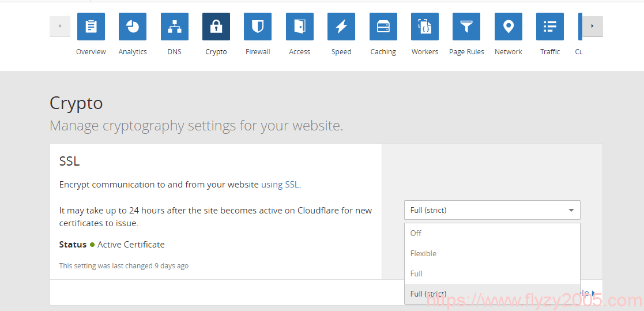
Task: Go to the Traffic tab label
Action: 550,52
